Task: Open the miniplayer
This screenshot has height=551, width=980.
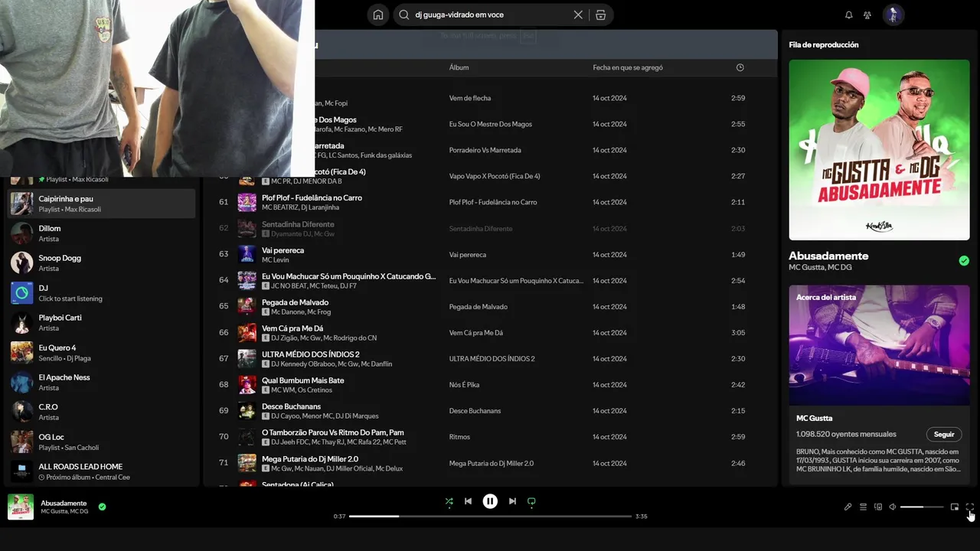Action: [954, 507]
